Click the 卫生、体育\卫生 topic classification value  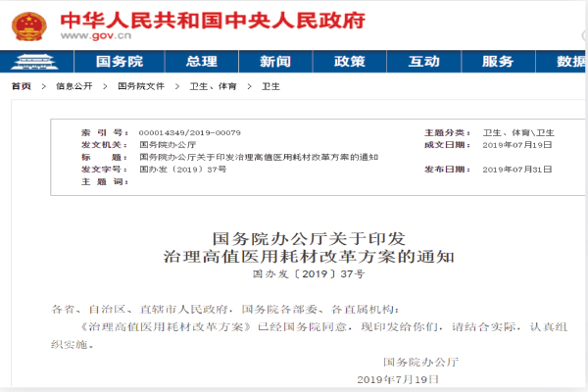pyautogui.click(x=518, y=132)
